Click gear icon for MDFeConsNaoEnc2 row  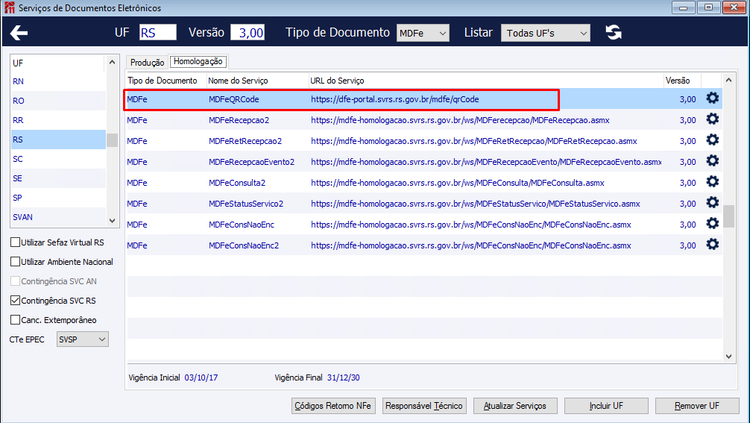tap(712, 245)
